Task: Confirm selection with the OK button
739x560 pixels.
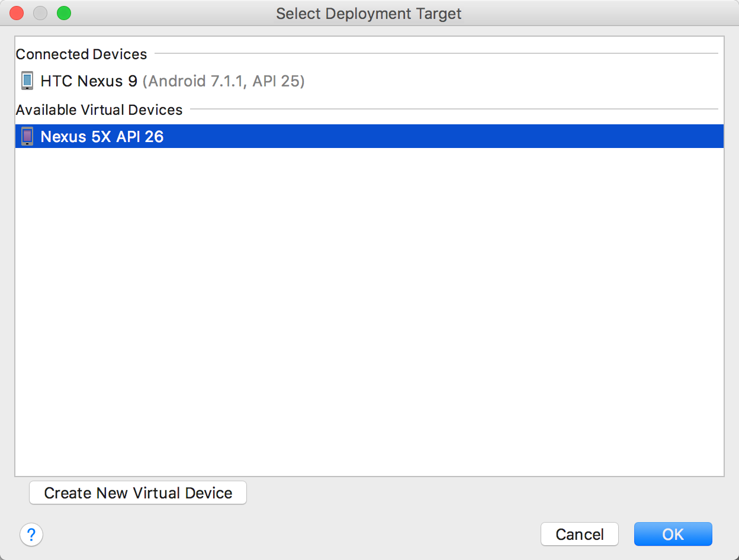Action: pos(673,535)
